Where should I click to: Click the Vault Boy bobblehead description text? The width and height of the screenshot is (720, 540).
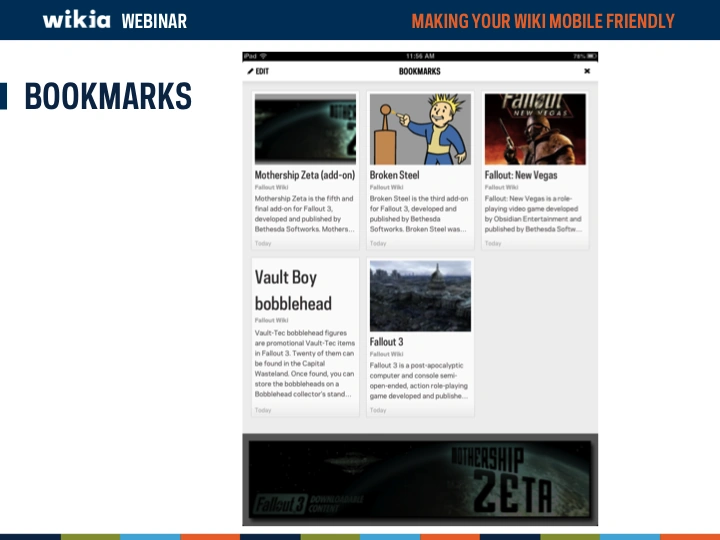(304, 364)
